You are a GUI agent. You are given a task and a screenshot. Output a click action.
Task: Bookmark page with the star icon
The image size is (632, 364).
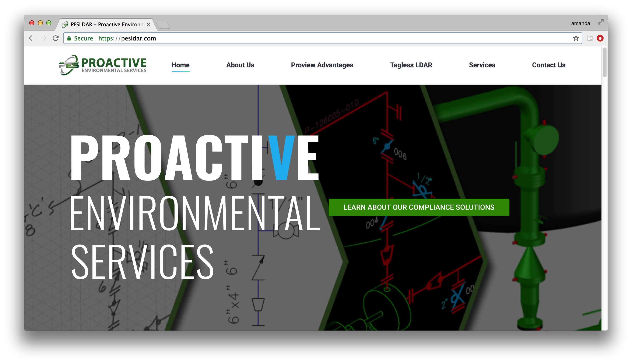pos(576,38)
